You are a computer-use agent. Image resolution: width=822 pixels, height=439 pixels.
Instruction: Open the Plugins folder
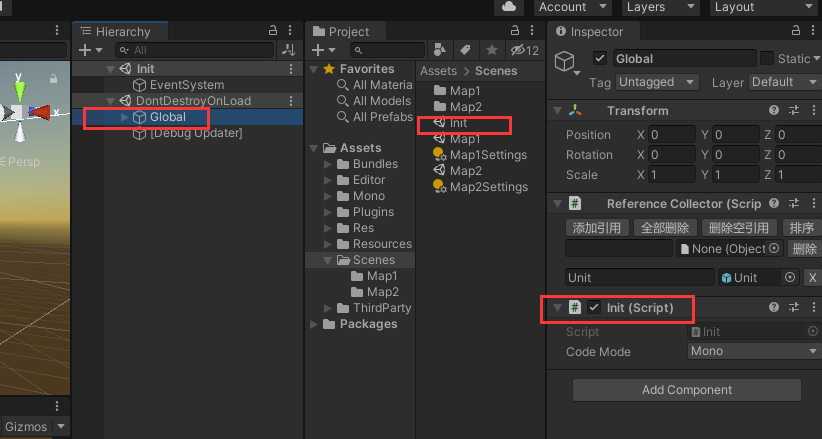(x=365, y=212)
